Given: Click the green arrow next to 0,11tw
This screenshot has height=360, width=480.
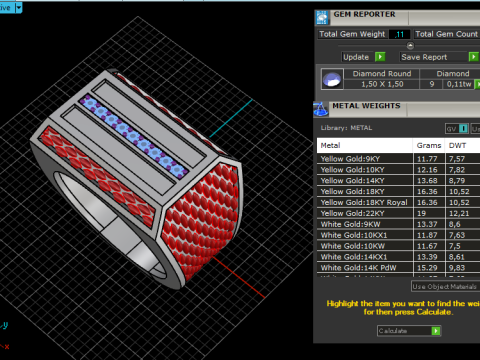Looking at the screenshot, I should point(477,84).
